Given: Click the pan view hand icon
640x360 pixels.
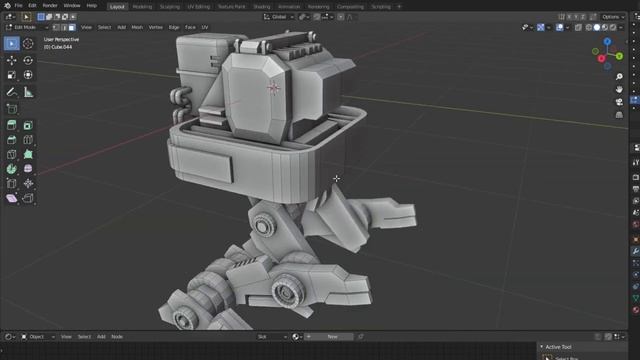Looking at the screenshot, I should pos(619,89).
